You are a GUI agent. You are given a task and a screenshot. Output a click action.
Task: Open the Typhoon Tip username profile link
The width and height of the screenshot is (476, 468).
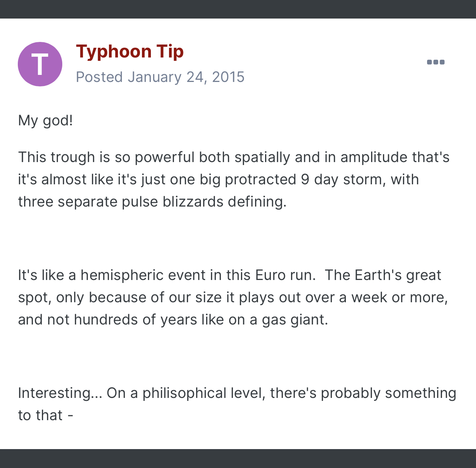point(130,52)
